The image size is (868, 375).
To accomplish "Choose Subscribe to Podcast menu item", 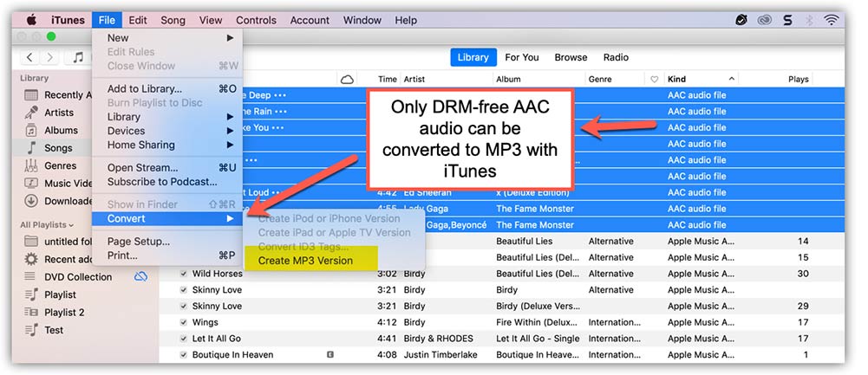I will (x=167, y=182).
